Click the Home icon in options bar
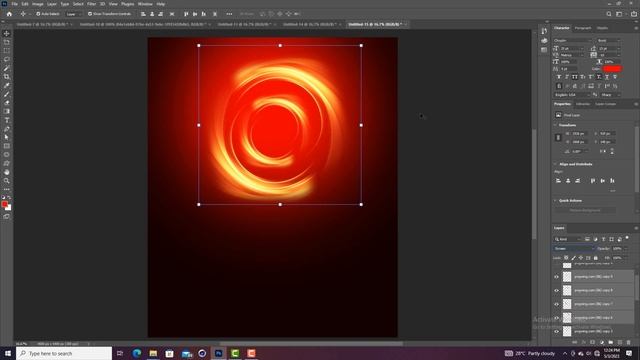The height and width of the screenshot is (360, 640). click(9, 14)
